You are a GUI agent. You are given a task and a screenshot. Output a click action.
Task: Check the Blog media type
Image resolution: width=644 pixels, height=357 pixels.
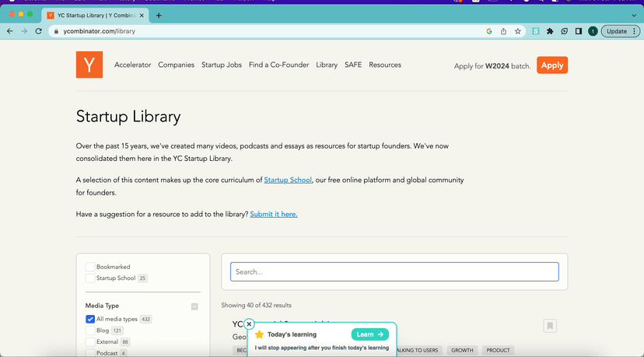(x=90, y=331)
